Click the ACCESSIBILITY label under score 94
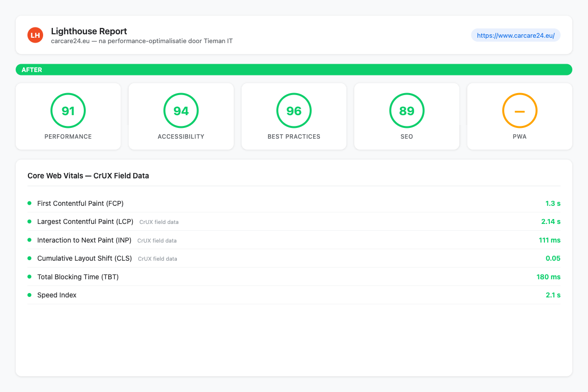 click(181, 137)
